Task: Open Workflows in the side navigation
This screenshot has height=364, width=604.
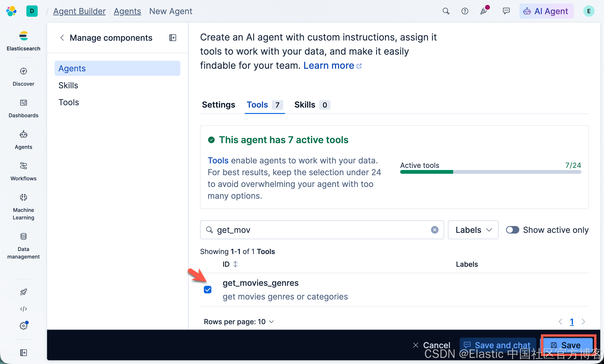Action: [24, 172]
